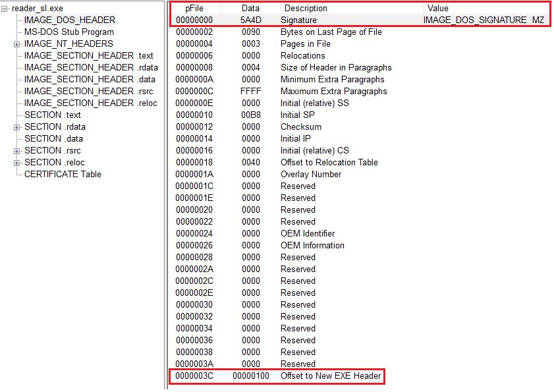Select IMAGE_DOS_HEADER in the tree
The image size is (554, 392).
(x=70, y=20)
